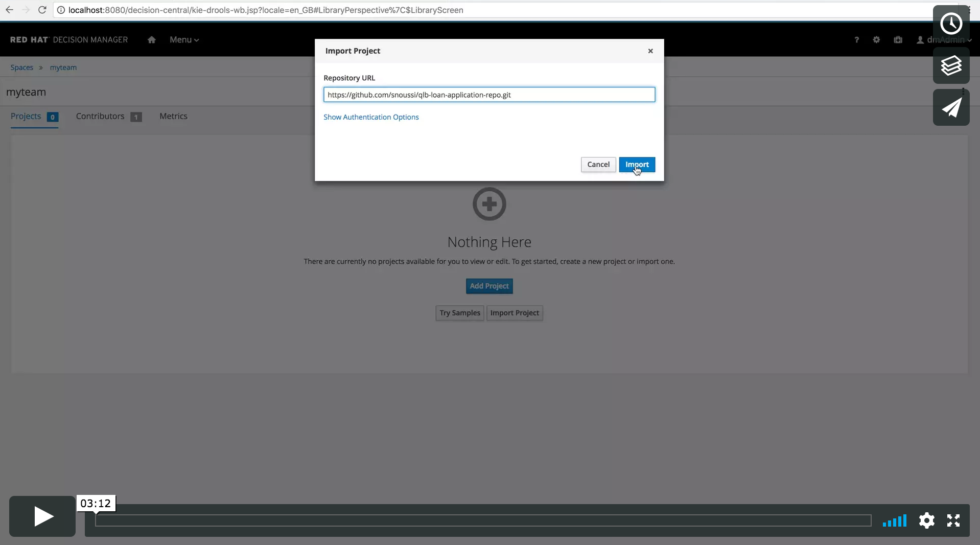Adjust the video volume bars

894,520
